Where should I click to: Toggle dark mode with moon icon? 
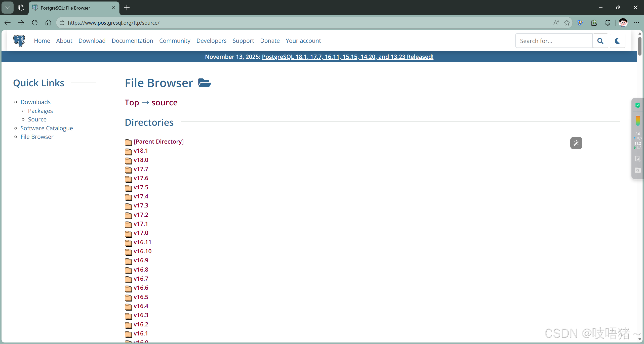click(x=617, y=41)
